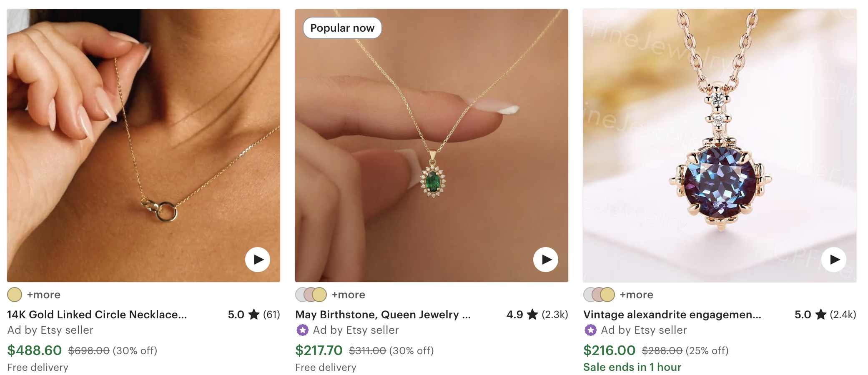
Task: Select the purple ad badge under the alexandrite listing
Action: (590, 330)
